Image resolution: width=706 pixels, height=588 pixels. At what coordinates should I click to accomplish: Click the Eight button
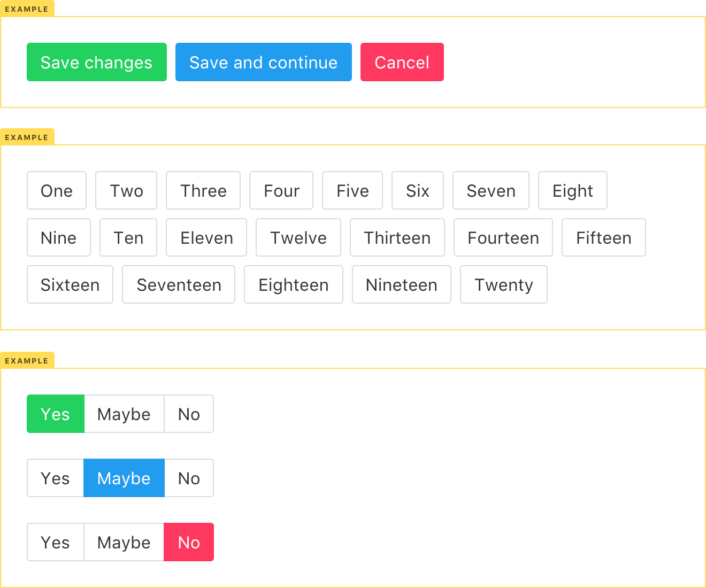(572, 190)
